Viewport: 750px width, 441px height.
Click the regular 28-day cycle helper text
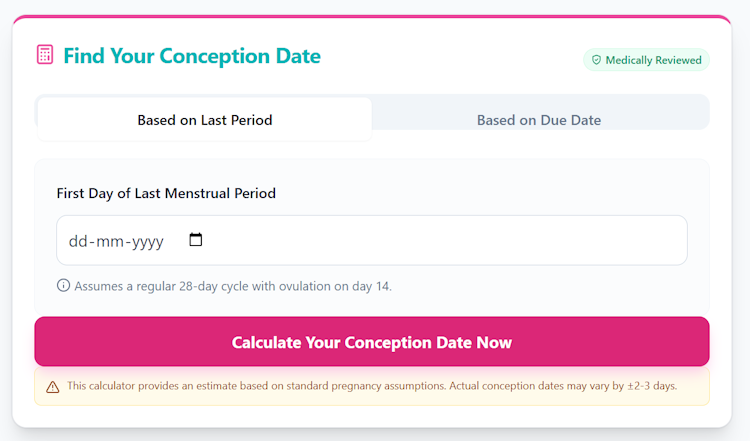(233, 286)
